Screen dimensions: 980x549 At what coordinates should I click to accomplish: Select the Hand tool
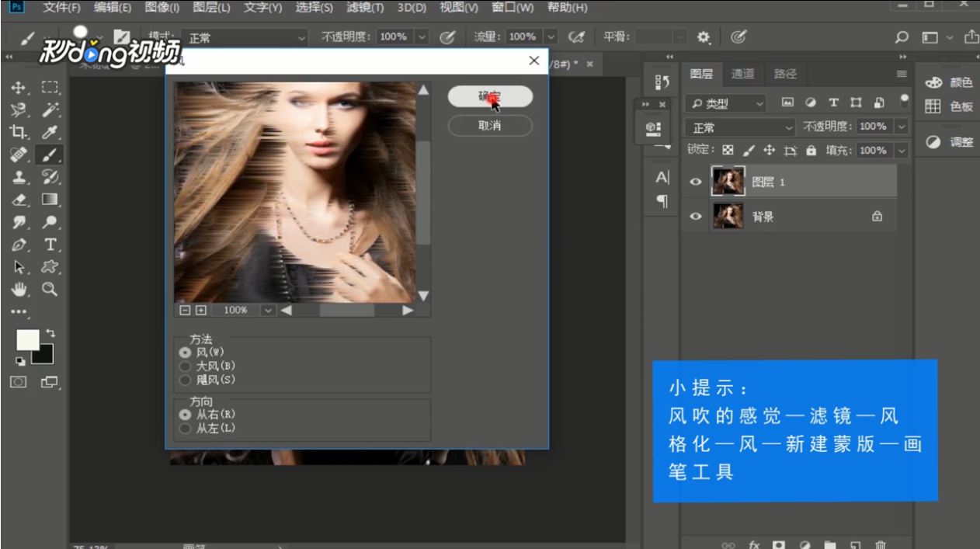19,290
